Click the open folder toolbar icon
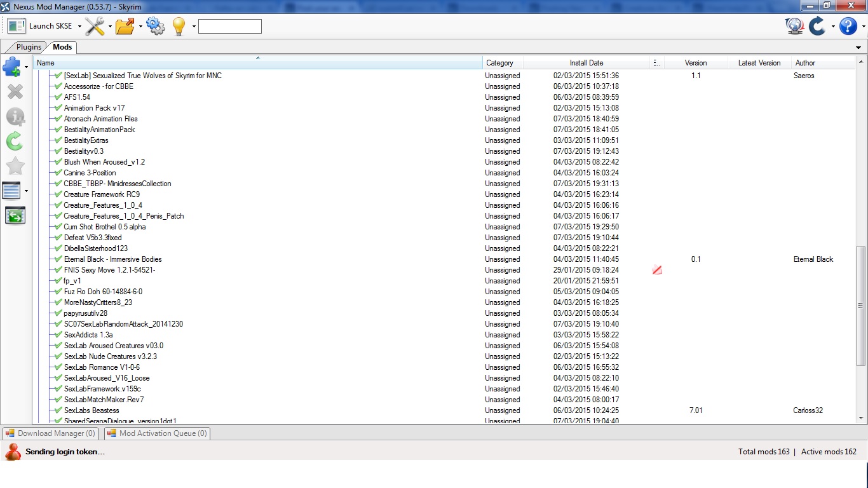868x488 pixels. click(x=125, y=26)
